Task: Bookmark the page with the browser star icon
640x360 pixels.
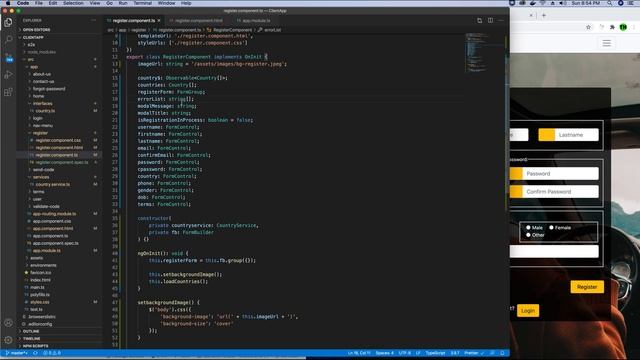Action: click(x=588, y=27)
